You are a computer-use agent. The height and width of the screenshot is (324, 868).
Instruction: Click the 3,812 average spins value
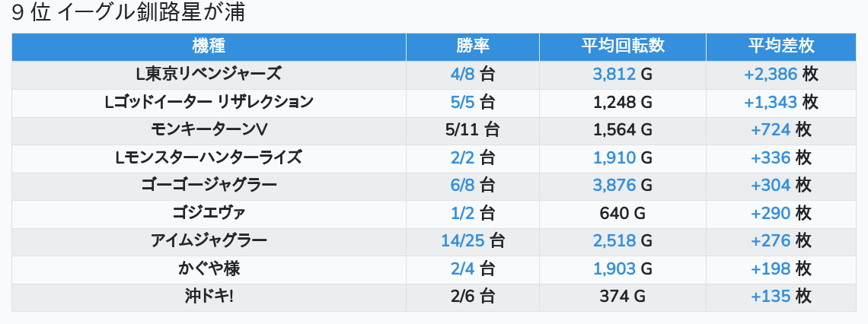614,75
